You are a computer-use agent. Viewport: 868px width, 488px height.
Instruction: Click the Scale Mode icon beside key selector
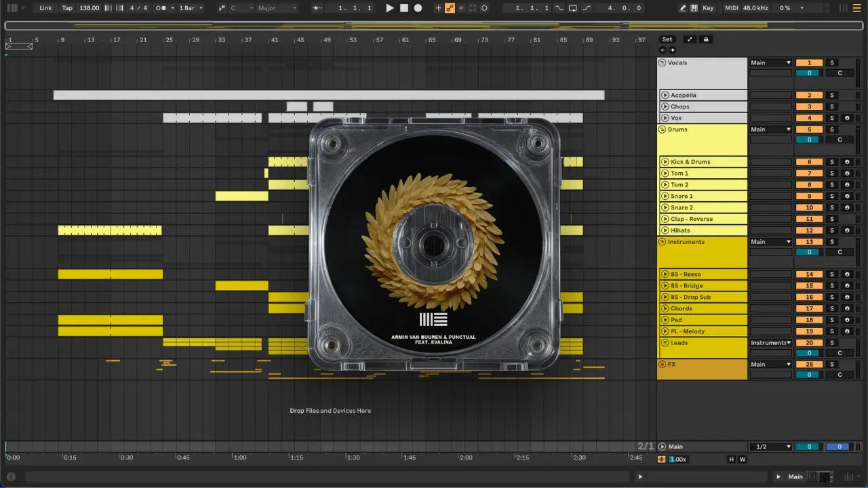(x=222, y=8)
